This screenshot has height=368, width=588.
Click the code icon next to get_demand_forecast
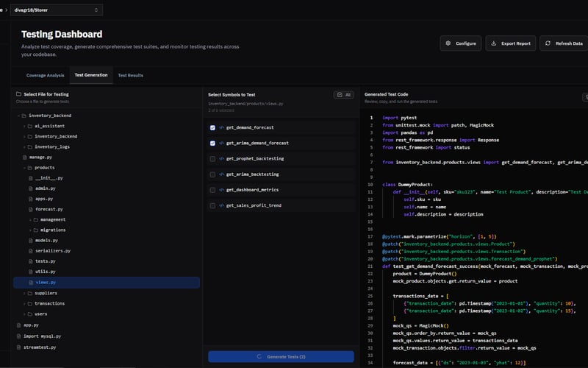tap(221, 127)
